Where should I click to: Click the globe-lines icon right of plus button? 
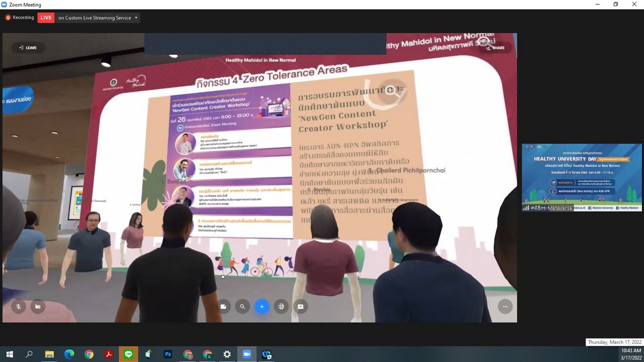tap(281, 307)
